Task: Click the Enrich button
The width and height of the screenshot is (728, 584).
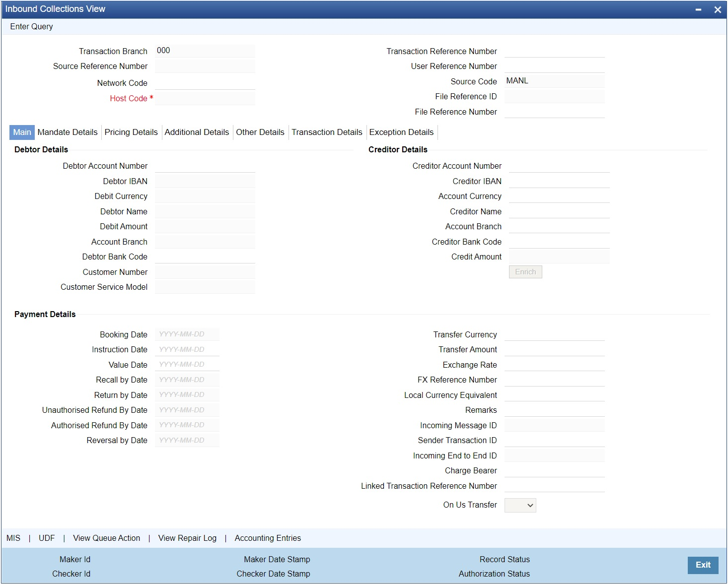Action: pos(525,272)
